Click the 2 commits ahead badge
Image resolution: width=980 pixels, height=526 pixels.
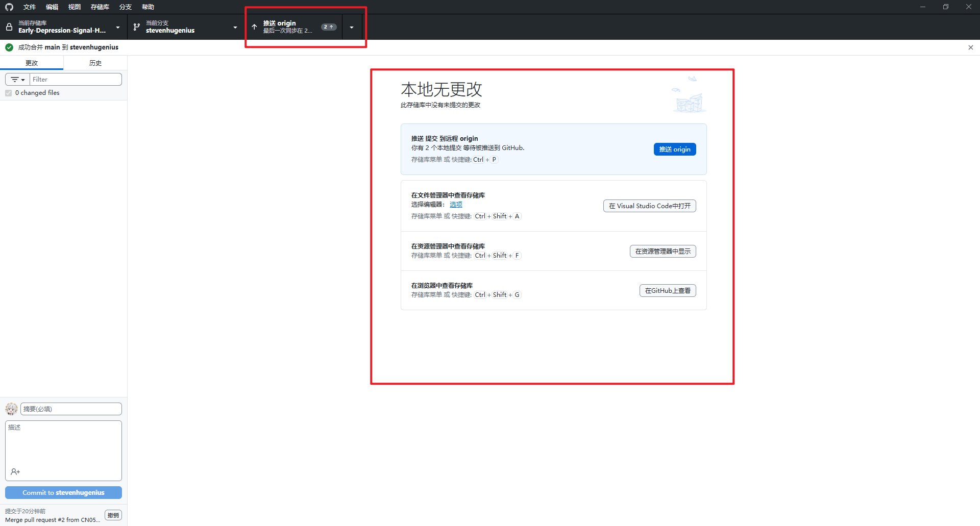[329, 27]
